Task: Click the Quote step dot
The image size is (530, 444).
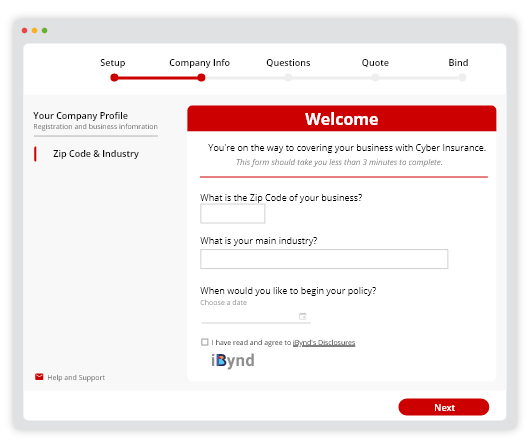Action: [375, 78]
